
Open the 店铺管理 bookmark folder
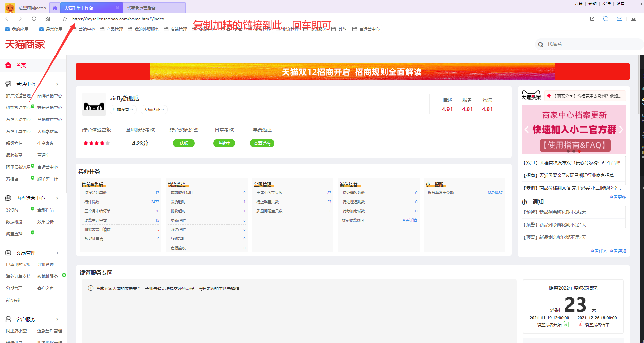[175, 29]
